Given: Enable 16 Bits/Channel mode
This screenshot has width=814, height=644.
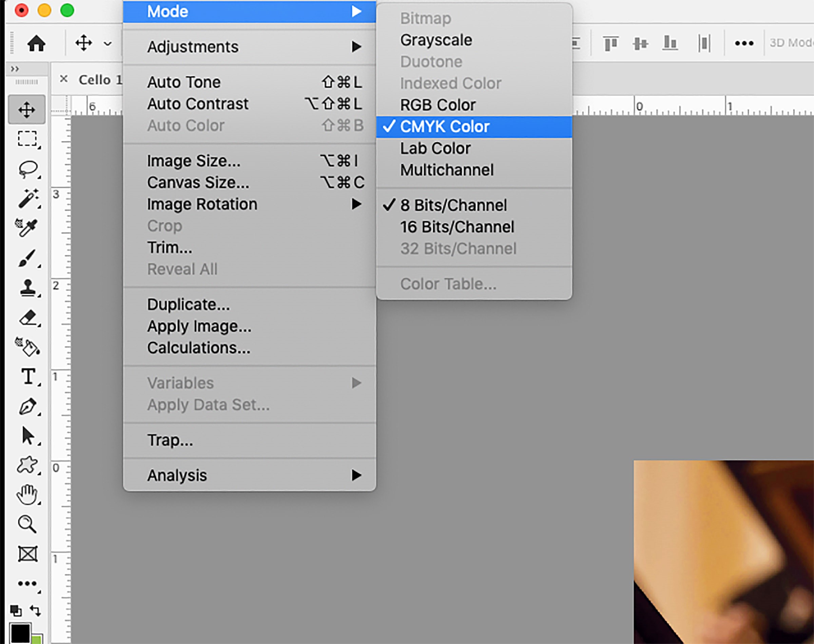Looking at the screenshot, I should 457,227.
